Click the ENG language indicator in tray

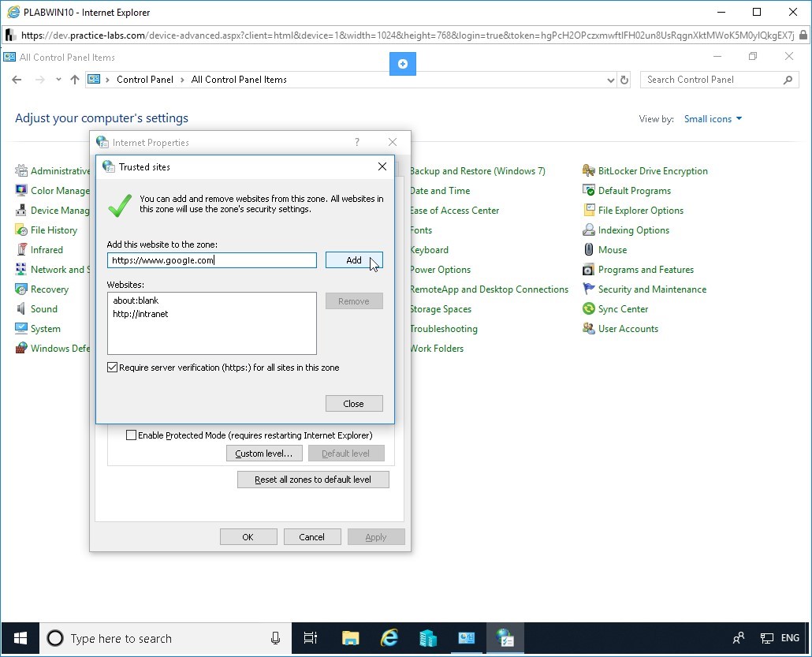click(x=790, y=638)
